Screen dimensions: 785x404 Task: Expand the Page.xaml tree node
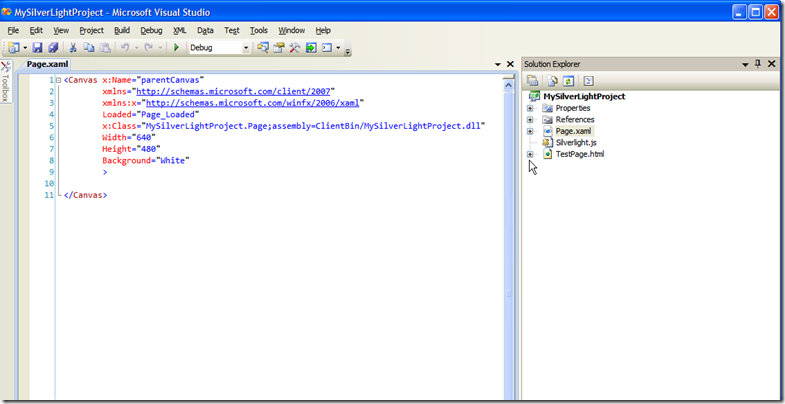coord(530,131)
